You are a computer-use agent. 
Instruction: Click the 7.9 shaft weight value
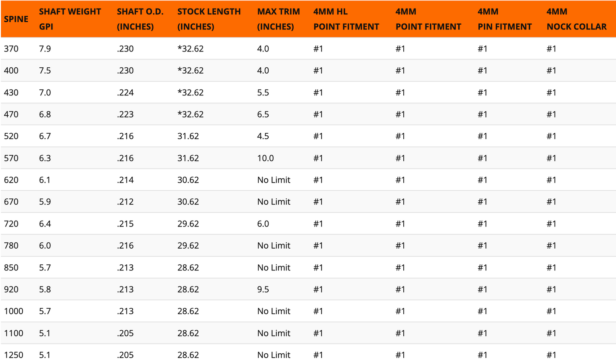coord(45,49)
